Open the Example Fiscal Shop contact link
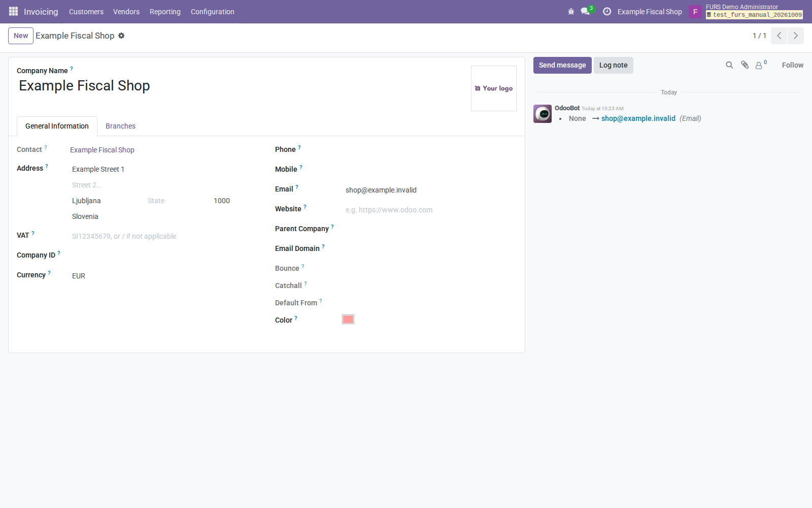The height and width of the screenshot is (508, 812). (102, 150)
